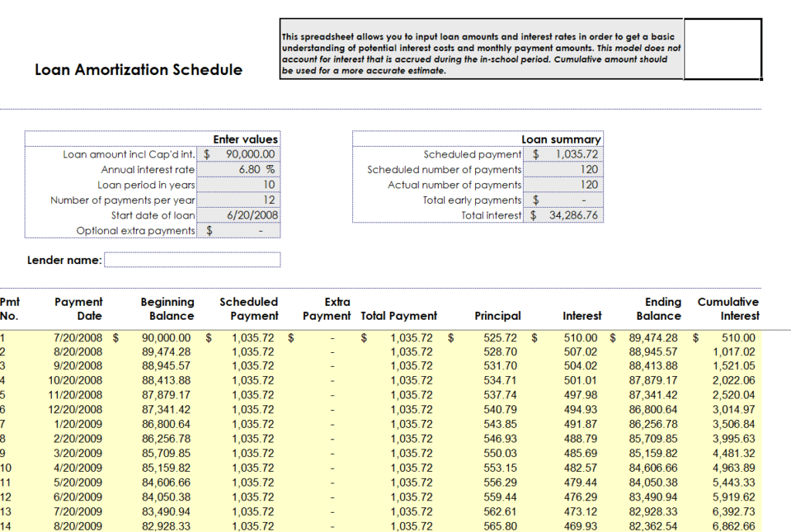The image size is (791, 532).
Task: Select the Loan amount incl Cap'd int. label
Action: (129, 154)
